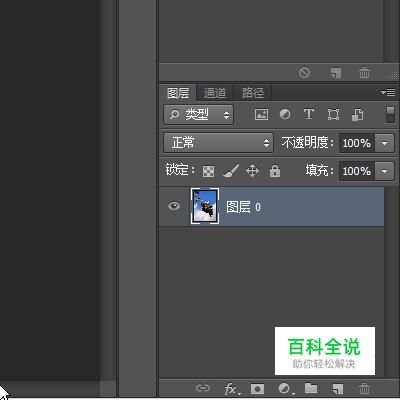This screenshot has height=400, width=400.
Task: Switch to the 路径 tab
Action: click(x=253, y=93)
